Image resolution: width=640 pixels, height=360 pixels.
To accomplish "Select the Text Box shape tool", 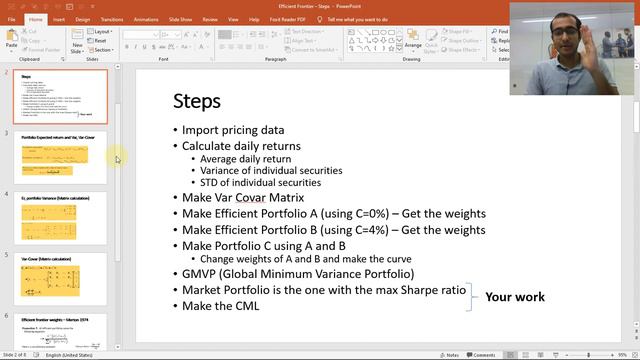I will pyautogui.click(x=351, y=32).
